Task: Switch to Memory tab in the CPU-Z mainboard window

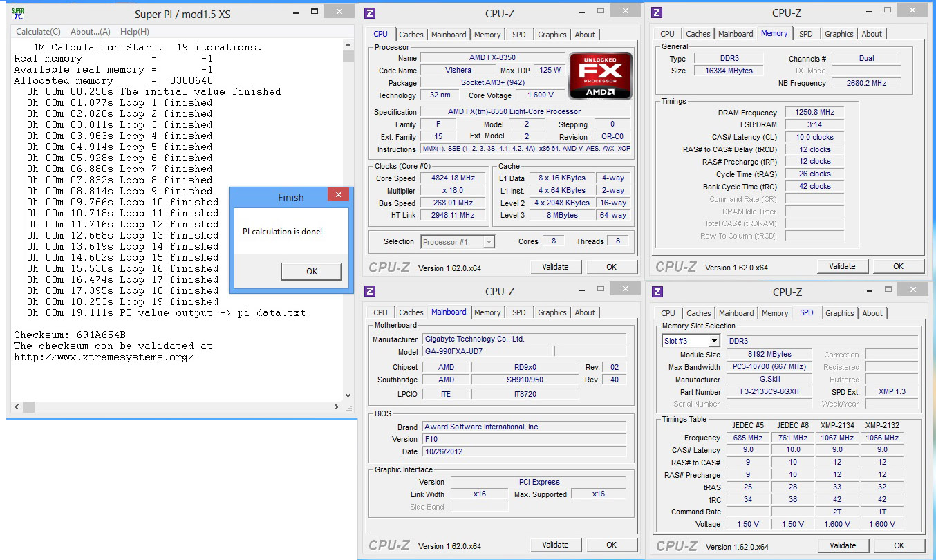Action: tap(487, 312)
